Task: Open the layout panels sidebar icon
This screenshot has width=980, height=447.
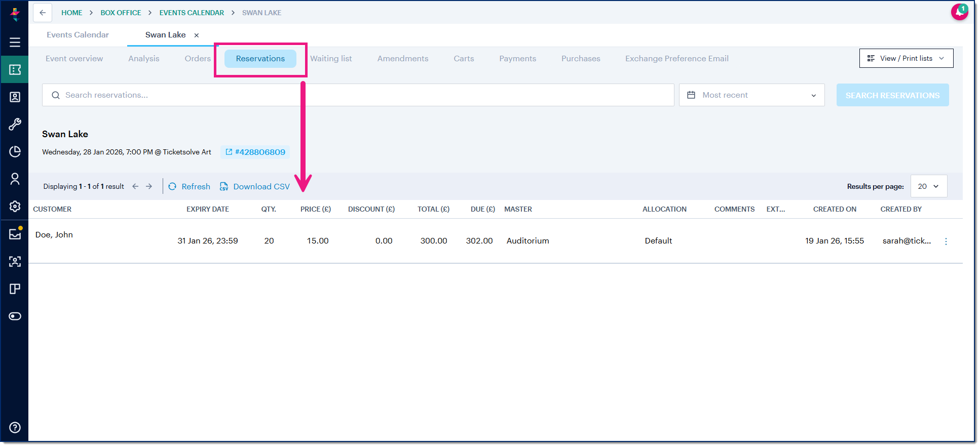Action: [x=15, y=289]
